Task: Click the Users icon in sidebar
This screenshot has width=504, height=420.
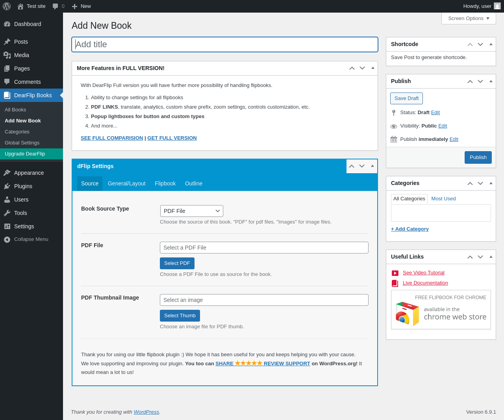Action: tap(7, 200)
